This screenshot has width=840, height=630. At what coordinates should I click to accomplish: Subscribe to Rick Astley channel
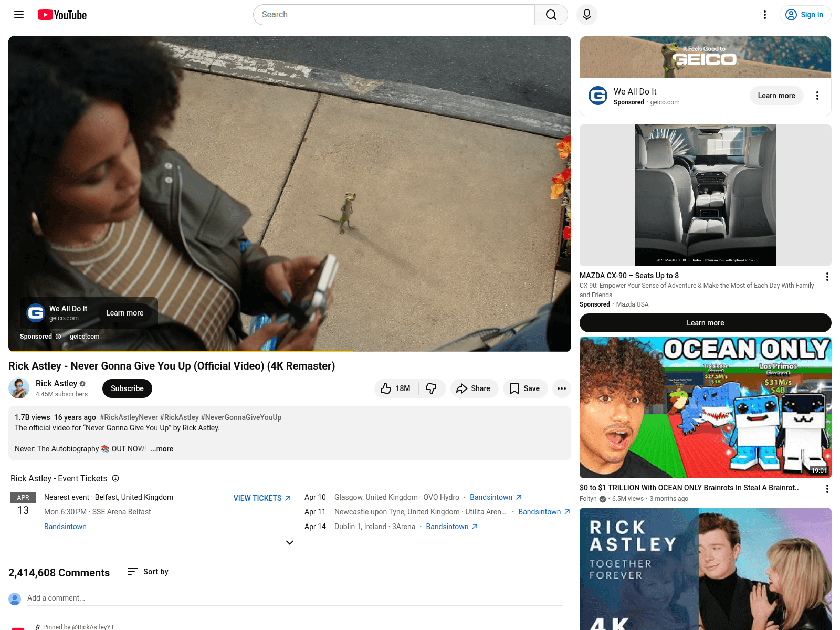127,388
